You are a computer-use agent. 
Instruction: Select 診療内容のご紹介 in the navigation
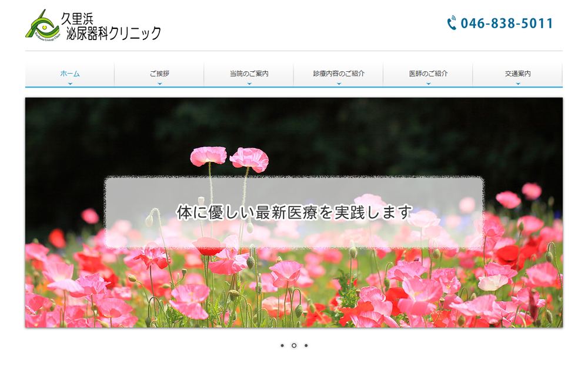(x=339, y=74)
